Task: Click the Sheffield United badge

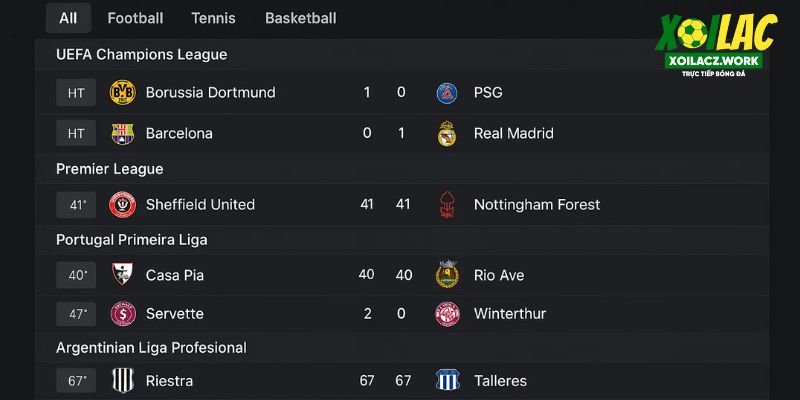Action: point(122,205)
